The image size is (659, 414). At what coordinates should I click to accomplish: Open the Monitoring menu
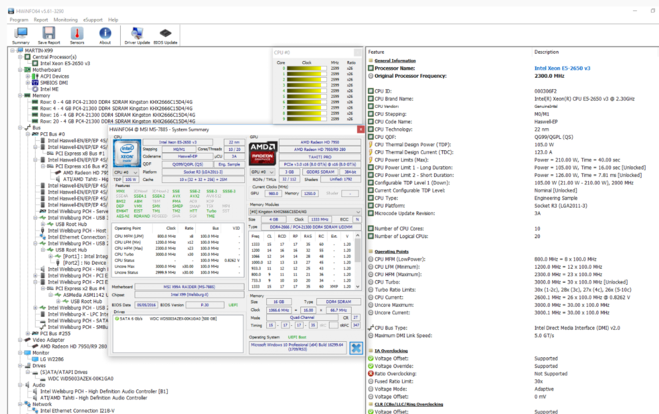[x=67, y=19]
